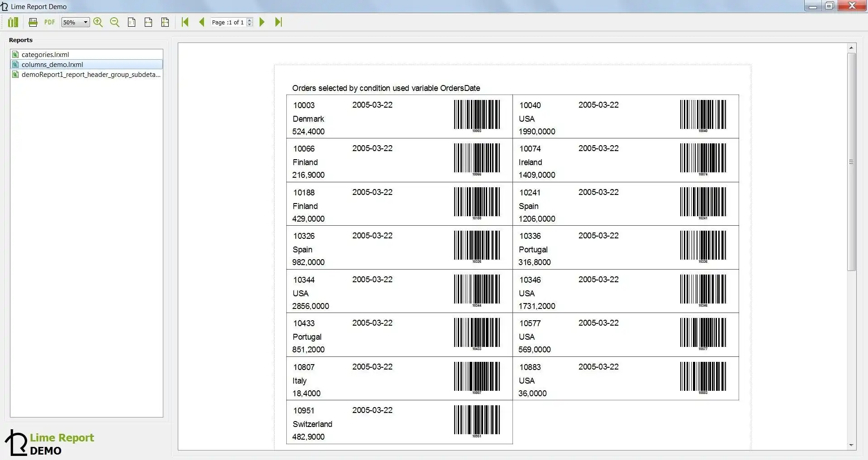Click order number 10336
Image resolution: width=868 pixels, height=460 pixels.
(x=530, y=236)
